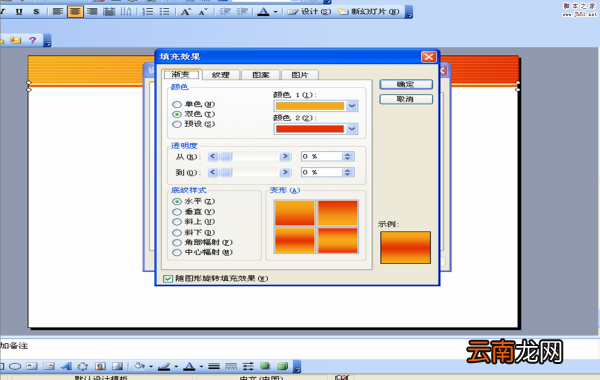Open the 颜色 1 color dropdown
The height and width of the screenshot is (380, 600).
[x=352, y=106]
